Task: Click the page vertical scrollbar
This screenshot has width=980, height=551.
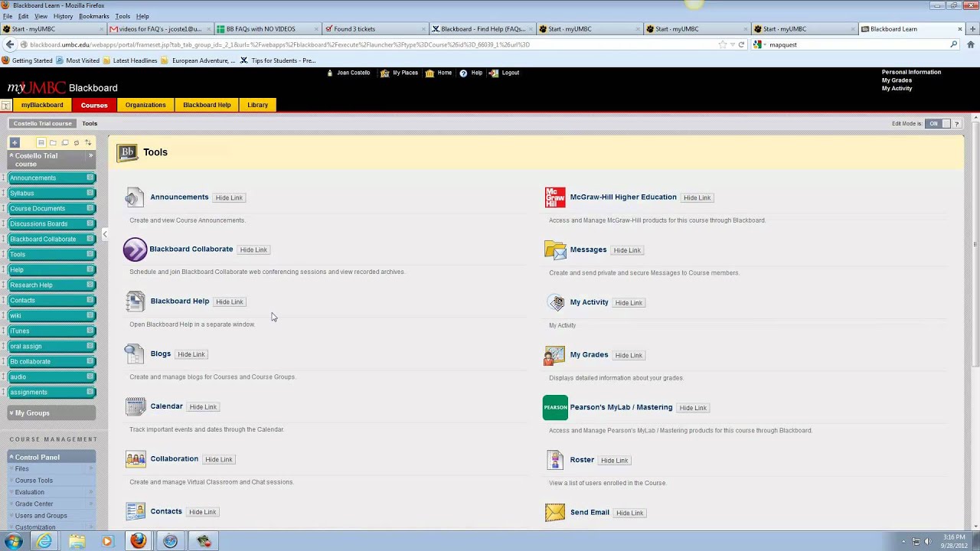Action: point(975,245)
